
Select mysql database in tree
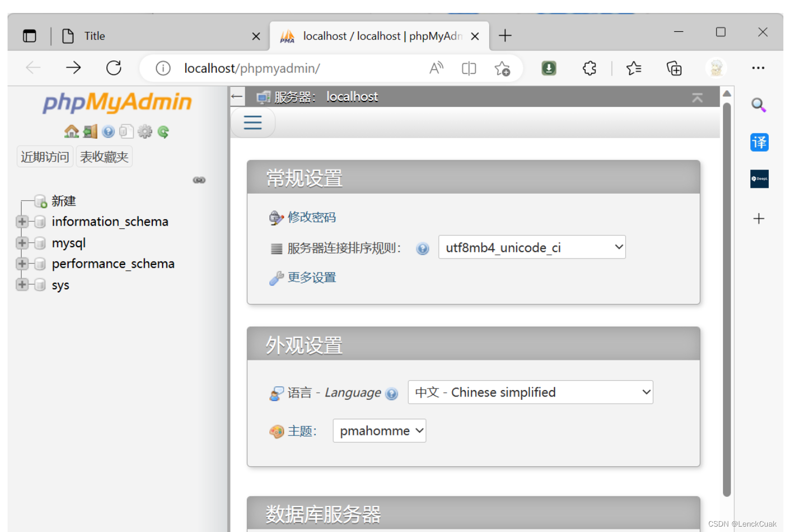pyautogui.click(x=69, y=243)
